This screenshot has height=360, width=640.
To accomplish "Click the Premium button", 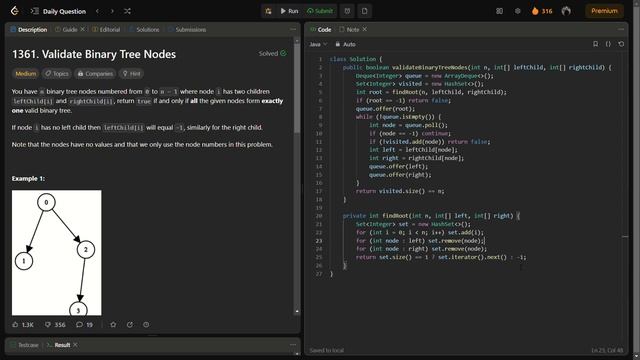I will [604, 11].
